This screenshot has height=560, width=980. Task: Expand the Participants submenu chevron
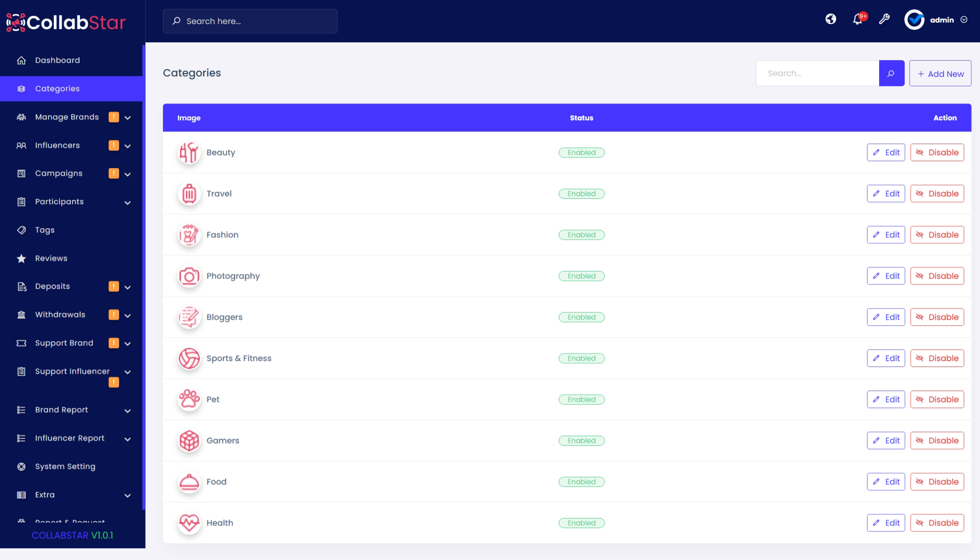[x=128, y=202]
